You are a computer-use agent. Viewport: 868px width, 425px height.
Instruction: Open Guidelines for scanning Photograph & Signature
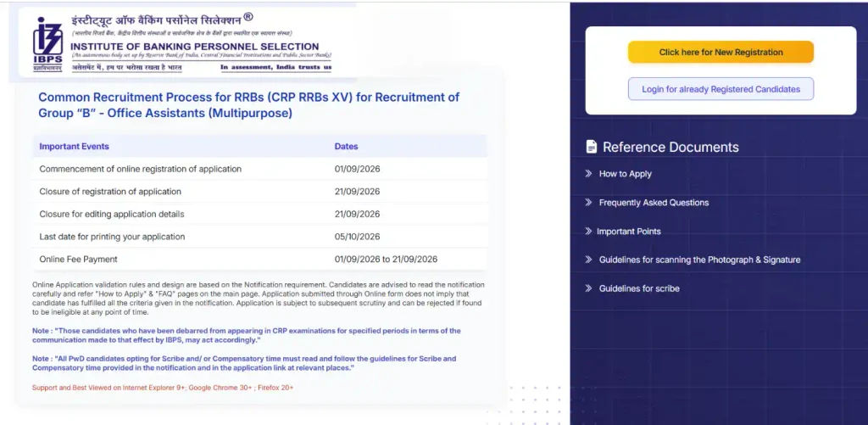tap(699, 260)
